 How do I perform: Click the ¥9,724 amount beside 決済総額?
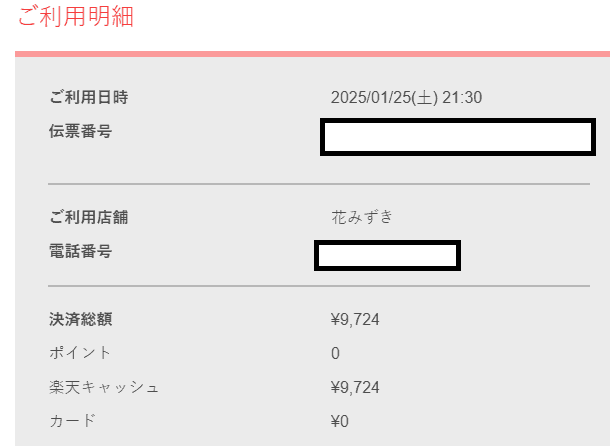[x=355, y=320]
